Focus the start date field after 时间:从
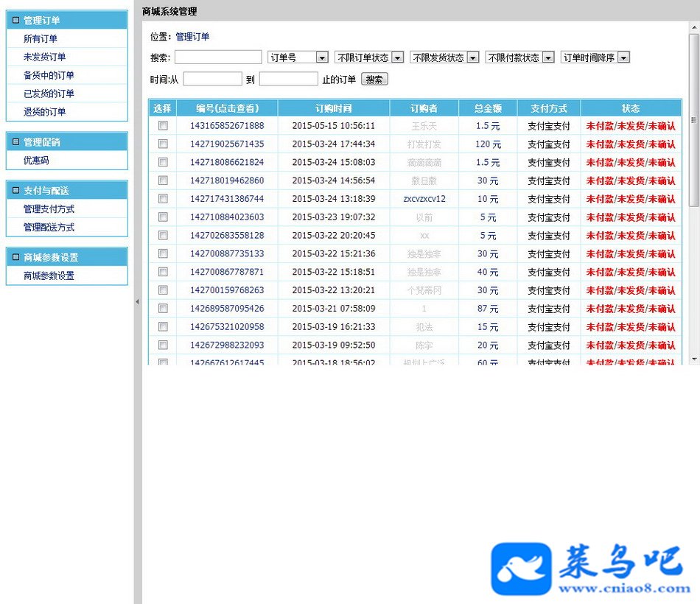Viewport: 700px width, 604px height. pos(212,79)
